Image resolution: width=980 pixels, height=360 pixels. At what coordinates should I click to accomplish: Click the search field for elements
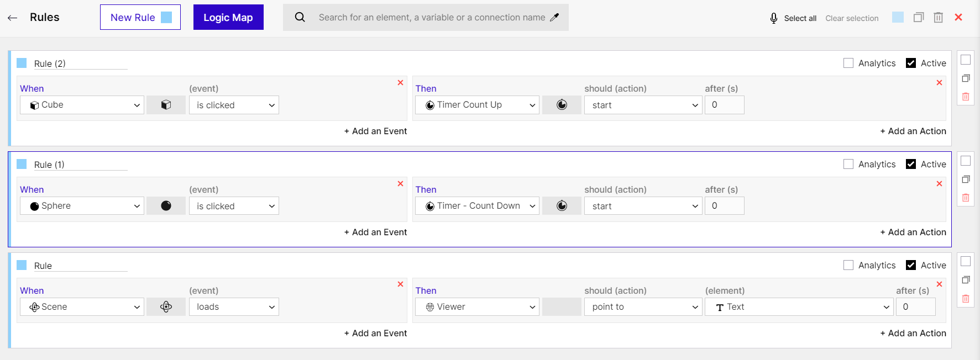431,17
